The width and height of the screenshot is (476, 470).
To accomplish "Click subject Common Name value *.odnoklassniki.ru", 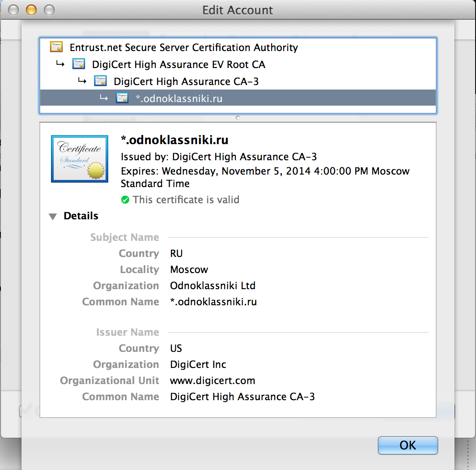I will pyautogui.click(x=213, y=302).
